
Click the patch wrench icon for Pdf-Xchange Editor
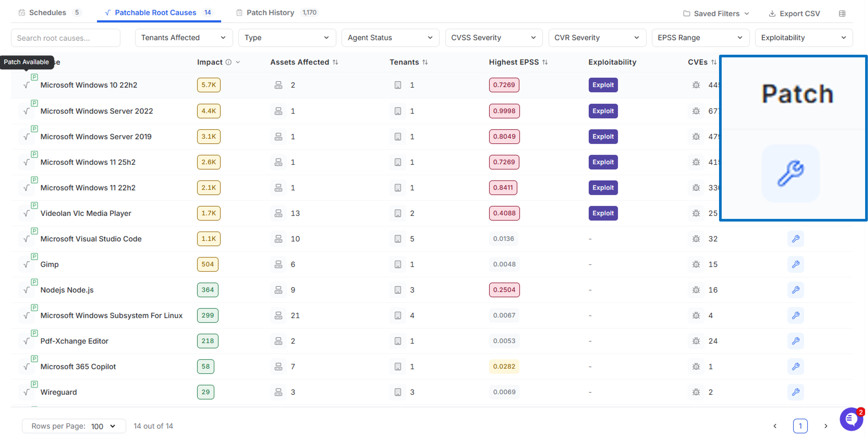(x=796, y=341)
